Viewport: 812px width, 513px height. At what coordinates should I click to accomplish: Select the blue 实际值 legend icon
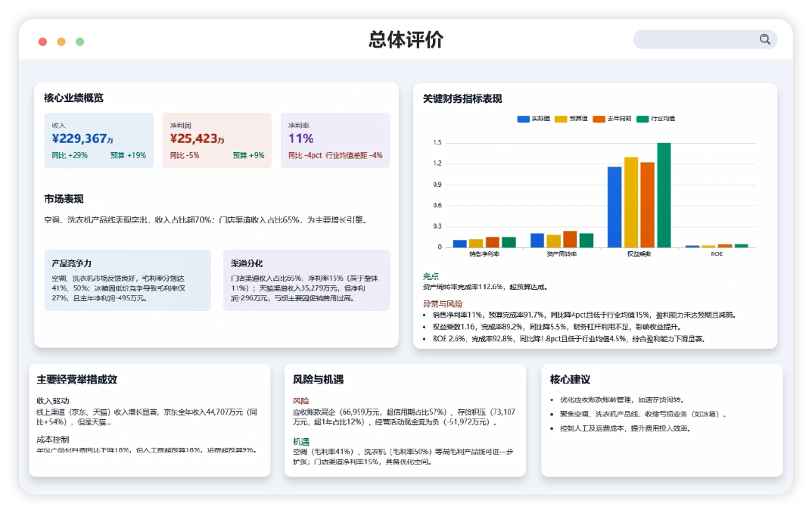click(x=523, y=119)
